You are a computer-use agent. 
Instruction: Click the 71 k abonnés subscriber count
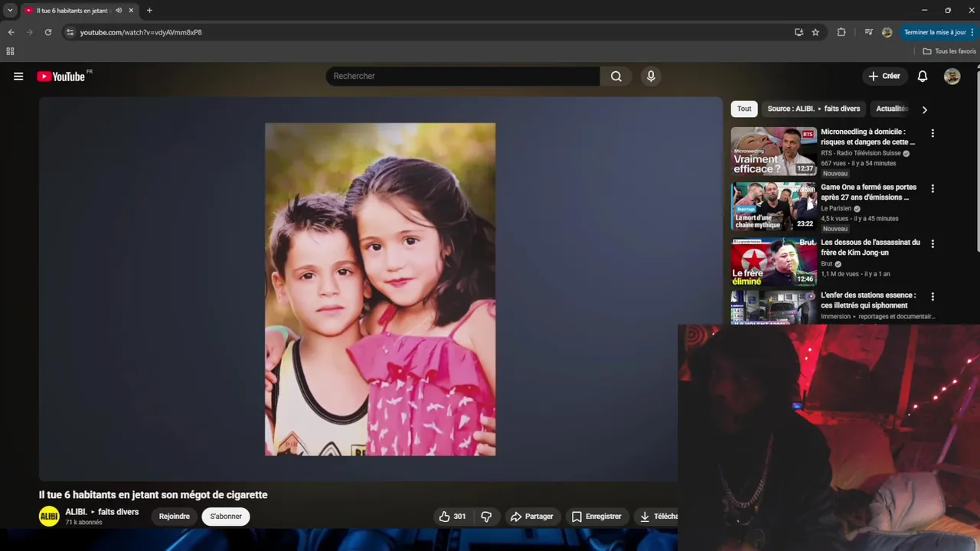83,523
